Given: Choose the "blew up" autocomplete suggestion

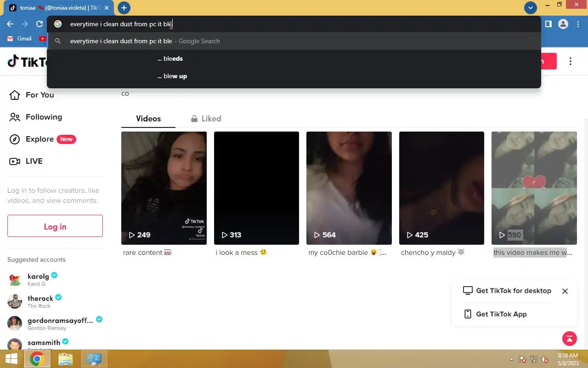Looking at the screenshot, I should point(294,76).
